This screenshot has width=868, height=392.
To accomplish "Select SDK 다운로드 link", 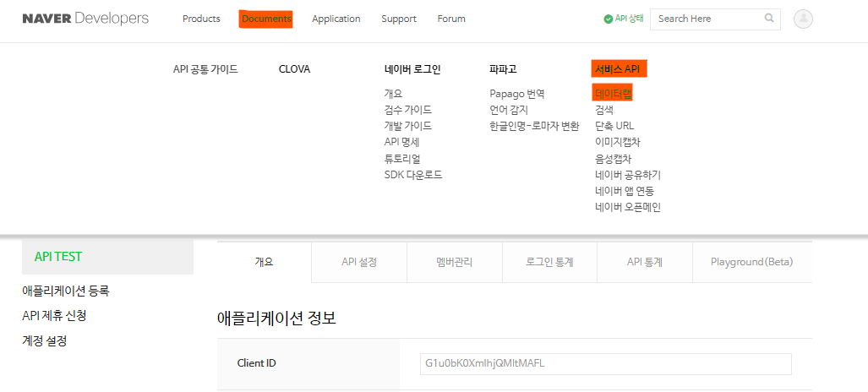I will (x=413, y=175).
